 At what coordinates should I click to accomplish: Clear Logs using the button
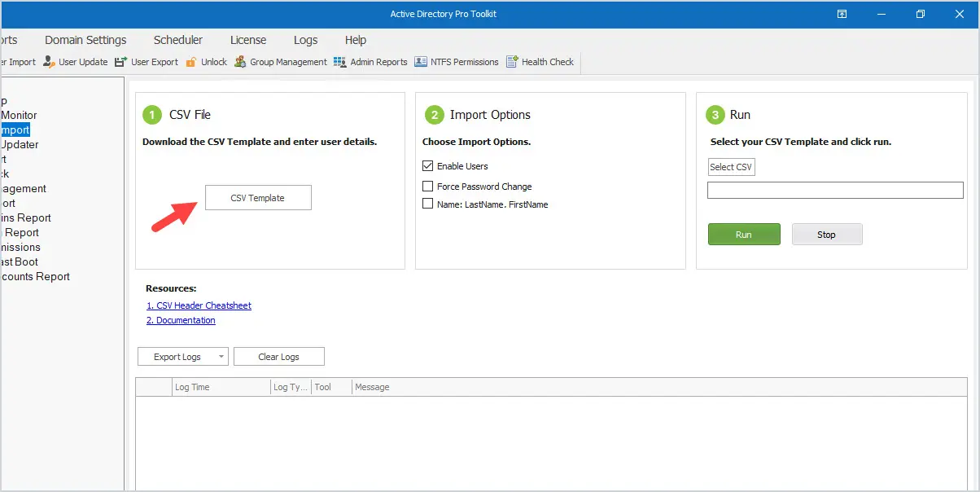point(279,357)
